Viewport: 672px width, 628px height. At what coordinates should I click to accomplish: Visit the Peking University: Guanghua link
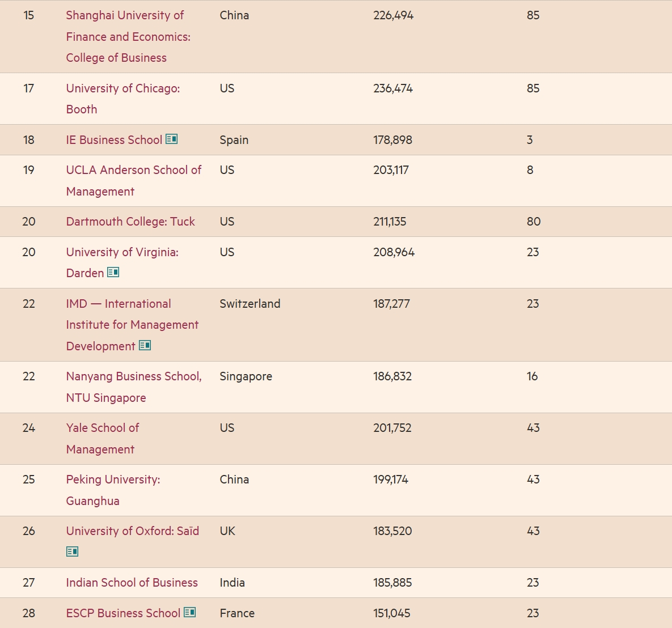(113, 490)
